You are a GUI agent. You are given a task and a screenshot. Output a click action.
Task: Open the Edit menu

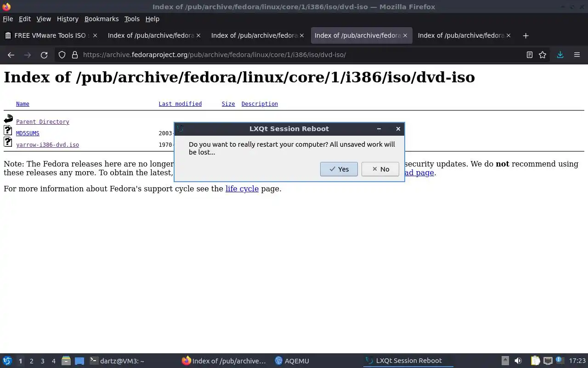[25, 19]
